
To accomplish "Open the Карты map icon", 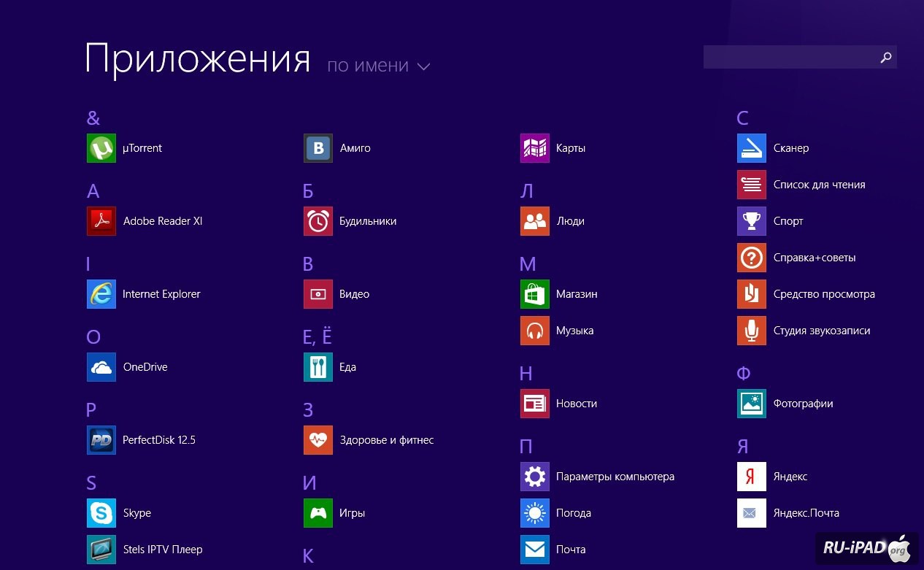I will click(x=535, y=148).
